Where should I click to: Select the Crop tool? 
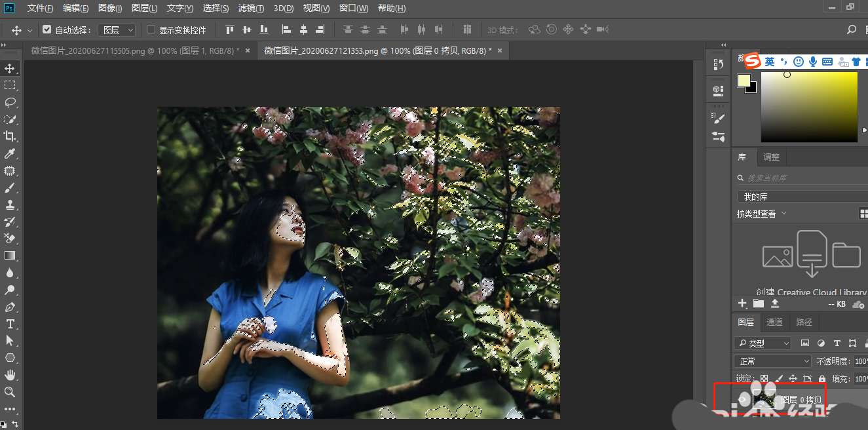pyautogui.click(x=10, y=136)
